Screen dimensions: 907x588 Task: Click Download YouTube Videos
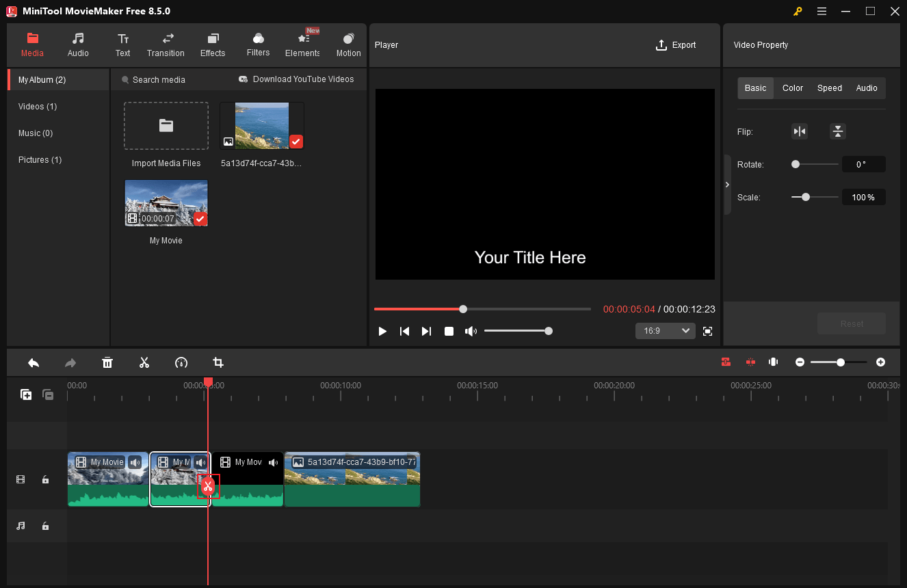pos(296,79)
